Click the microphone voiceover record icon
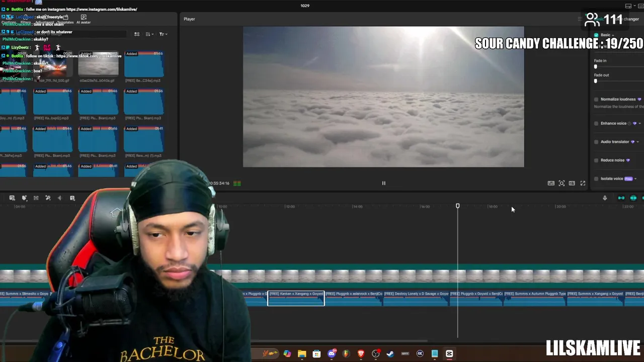 tap(605, 198)
